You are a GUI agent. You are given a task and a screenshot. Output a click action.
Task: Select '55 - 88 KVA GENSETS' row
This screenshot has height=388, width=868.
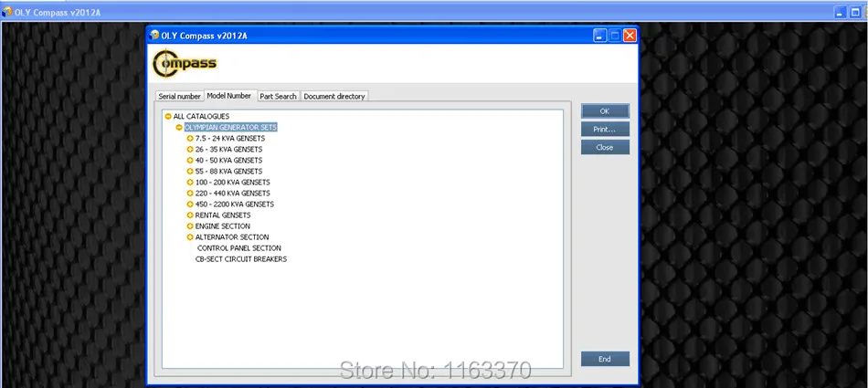pos(228,172)
